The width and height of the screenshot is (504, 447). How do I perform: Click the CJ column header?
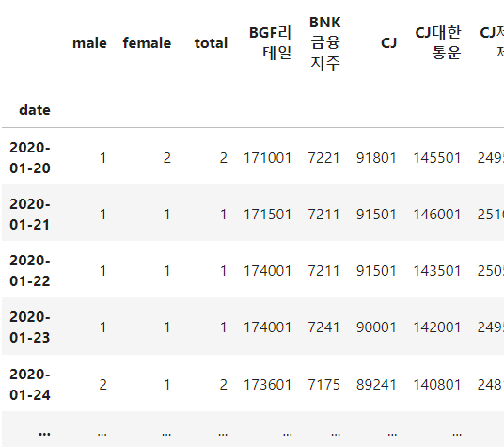[388, 43]
